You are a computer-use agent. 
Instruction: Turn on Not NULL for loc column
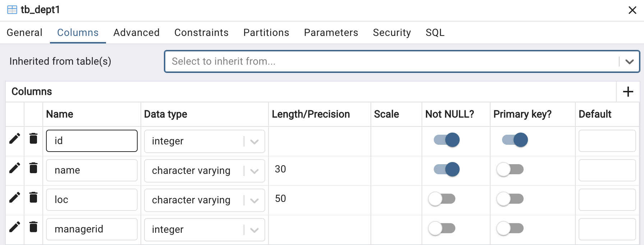442,199
